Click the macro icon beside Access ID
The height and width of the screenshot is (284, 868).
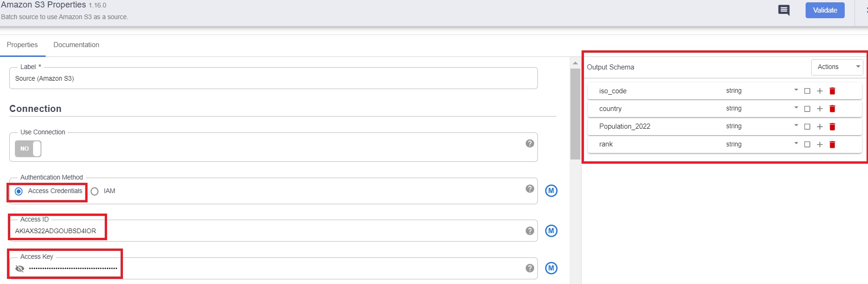[x=551, y=230]
